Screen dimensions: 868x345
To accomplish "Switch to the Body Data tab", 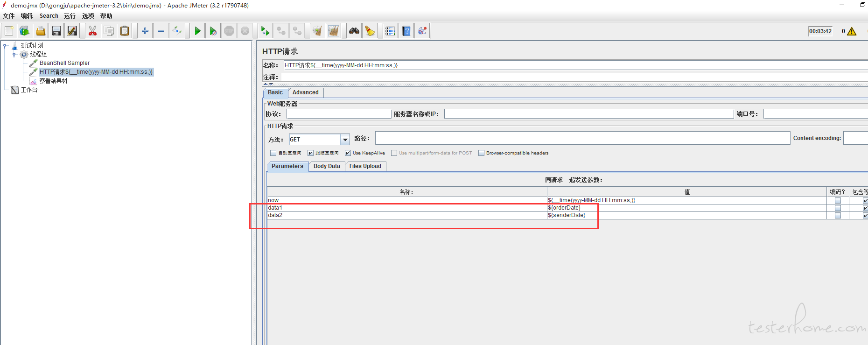I will [x=327, y=166].
